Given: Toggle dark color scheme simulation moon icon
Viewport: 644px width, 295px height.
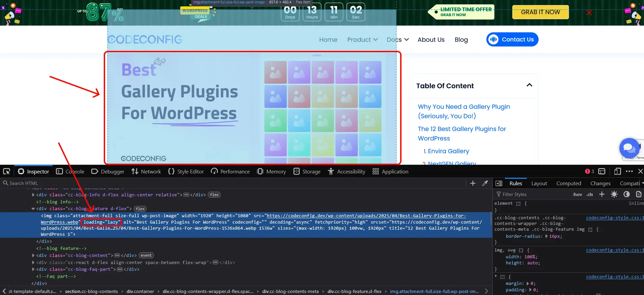Looking at the screenshot, I should 626,194.
